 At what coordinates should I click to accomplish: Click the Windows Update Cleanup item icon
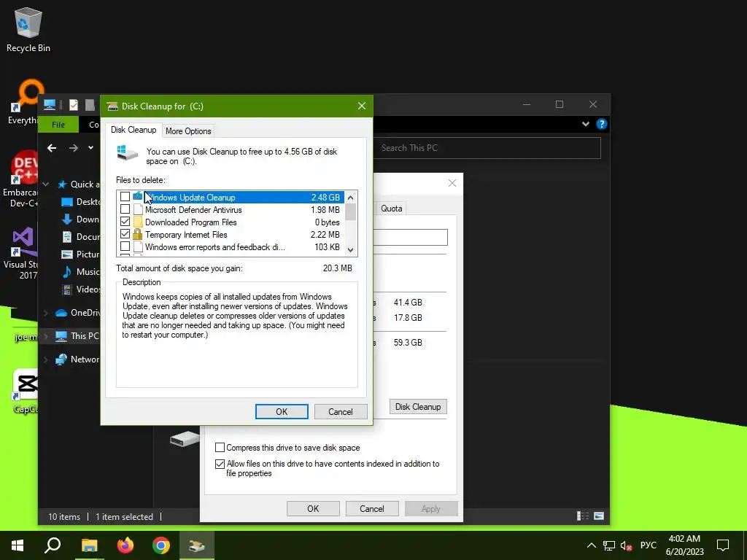(138, 197)
